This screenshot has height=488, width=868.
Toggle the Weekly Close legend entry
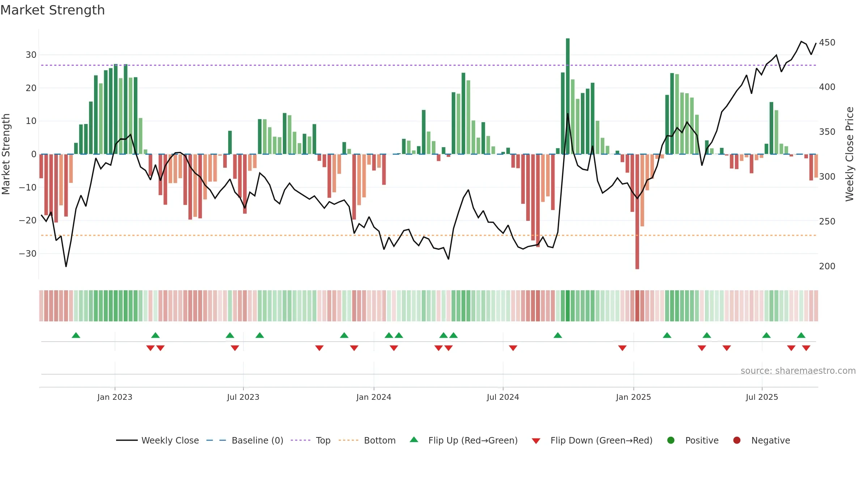coord(158,440)
